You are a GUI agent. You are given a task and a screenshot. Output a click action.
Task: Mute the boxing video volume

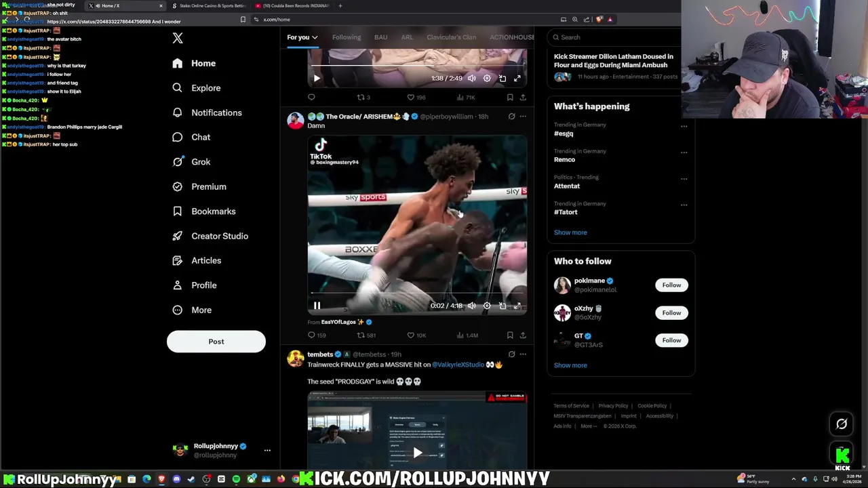(x=471, y=306)
